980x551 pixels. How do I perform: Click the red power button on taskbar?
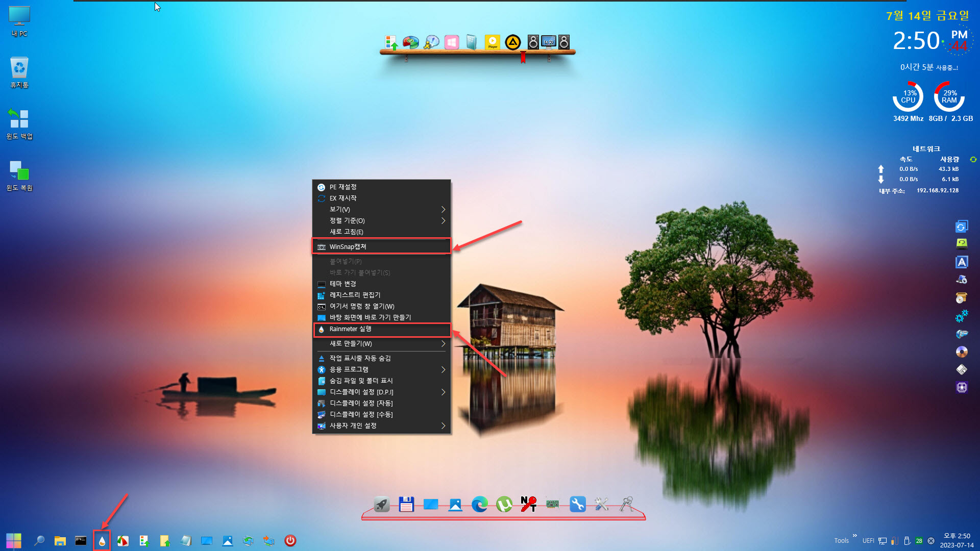(290, 541)
